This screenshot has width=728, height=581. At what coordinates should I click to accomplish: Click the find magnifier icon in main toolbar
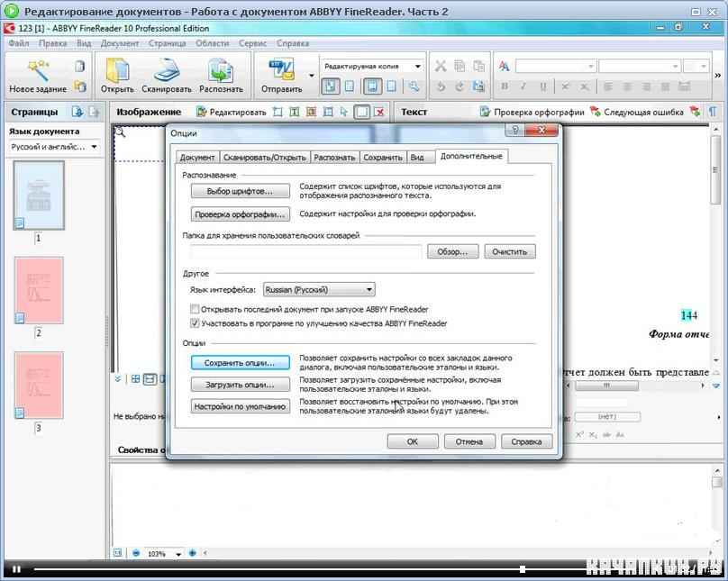[414, 86]
